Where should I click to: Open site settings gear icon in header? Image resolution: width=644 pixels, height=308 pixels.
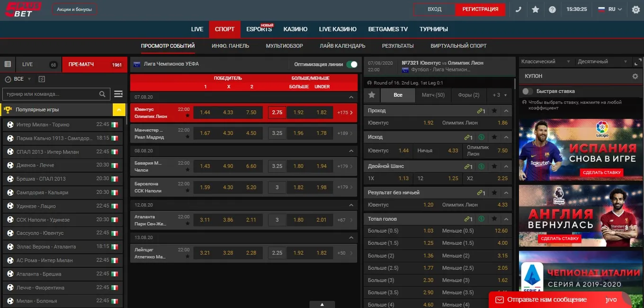(x=636, y=9)
